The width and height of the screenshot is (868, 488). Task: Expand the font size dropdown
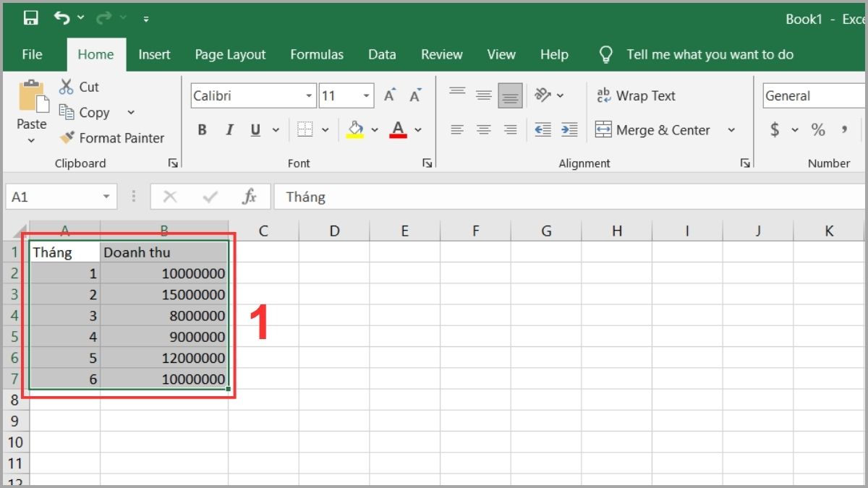tap(367, 96)
